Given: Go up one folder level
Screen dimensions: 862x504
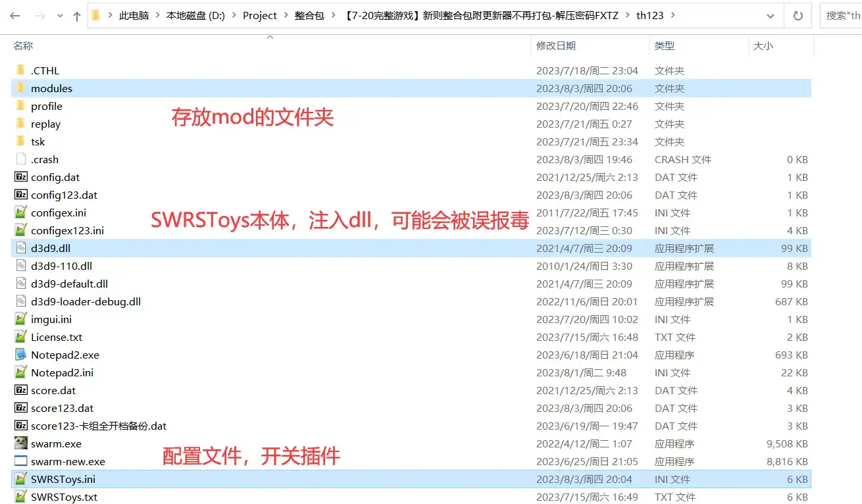Looking at the screenshot, I should tap(77, 16).
